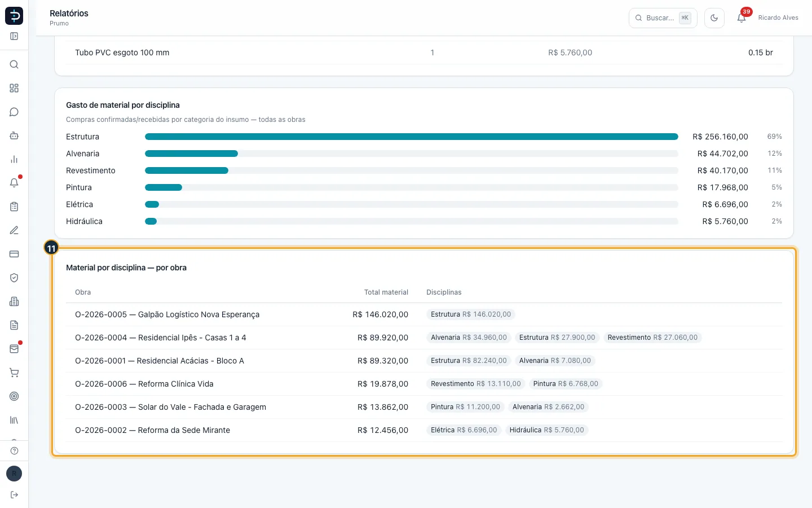
Task: Select row O-2026-0003 Solar do Vale
Action: tap(424, 407)
